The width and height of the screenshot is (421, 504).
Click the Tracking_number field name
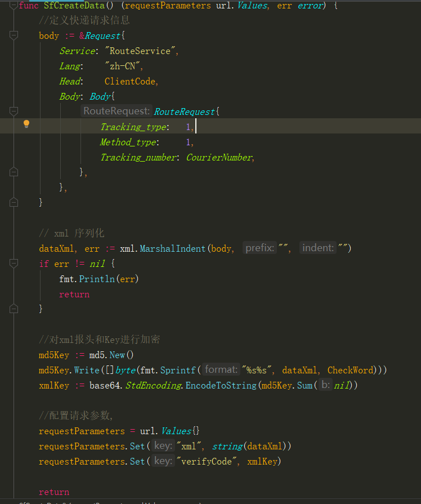[138, 158]
